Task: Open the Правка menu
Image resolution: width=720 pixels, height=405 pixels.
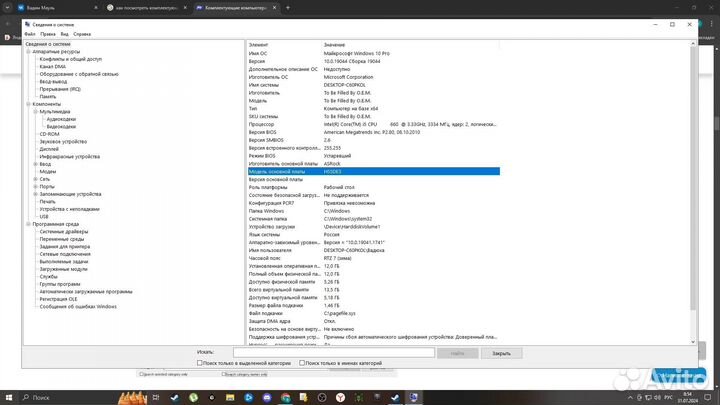Action: [x=48, y=34]
